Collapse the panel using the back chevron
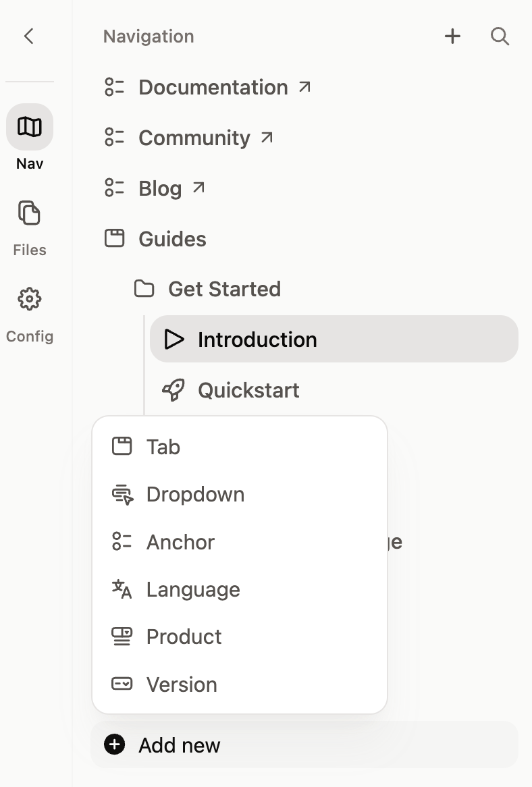Screen dimensions: 532x787 click(28, 36)
